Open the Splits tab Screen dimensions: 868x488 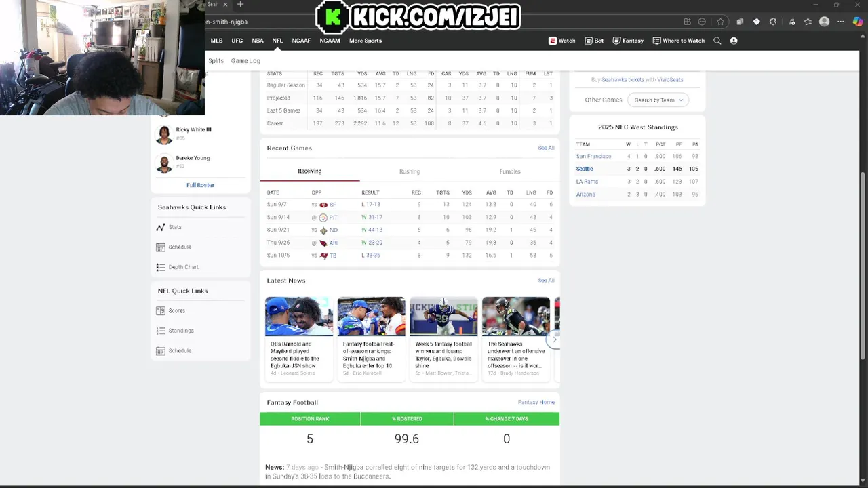point(216,61)
